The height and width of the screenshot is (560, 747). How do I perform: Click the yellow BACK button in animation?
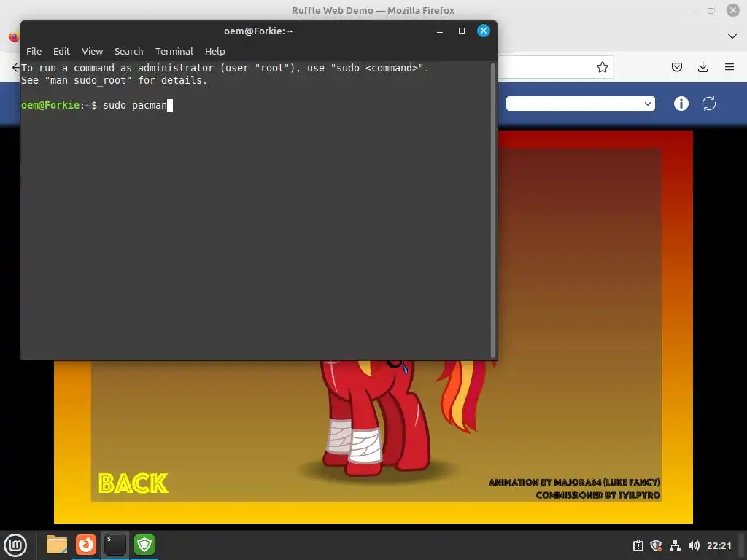pos(133,483)
